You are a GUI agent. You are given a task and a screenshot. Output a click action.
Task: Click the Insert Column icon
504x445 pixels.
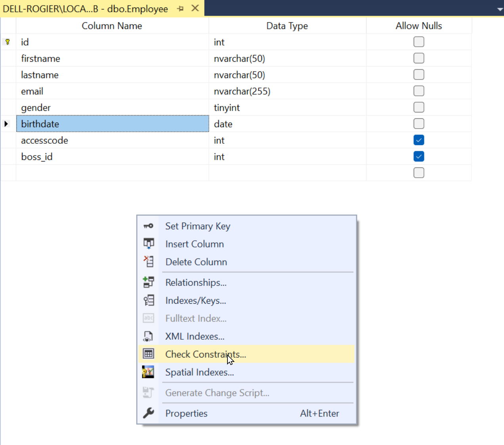[149, 243]
